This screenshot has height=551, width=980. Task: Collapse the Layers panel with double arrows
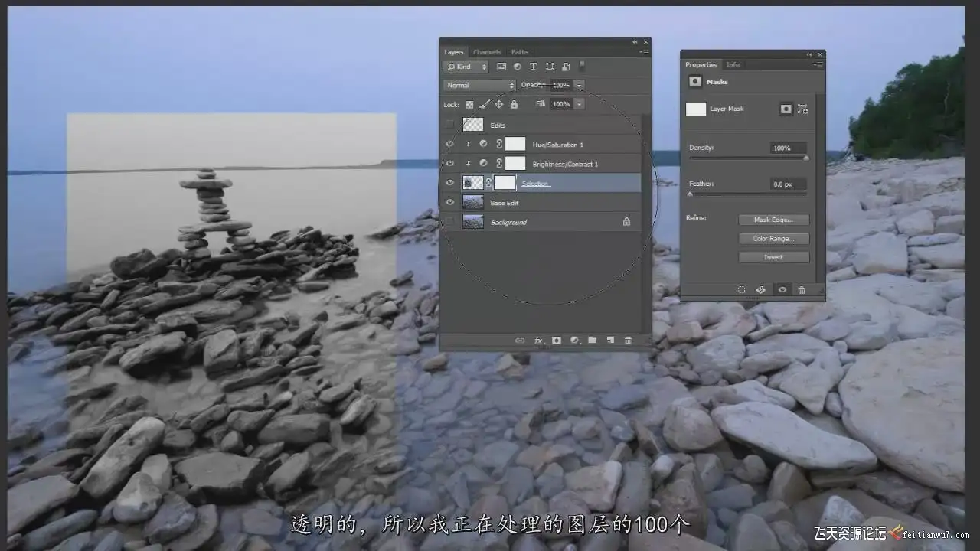(x=635, y=41)
